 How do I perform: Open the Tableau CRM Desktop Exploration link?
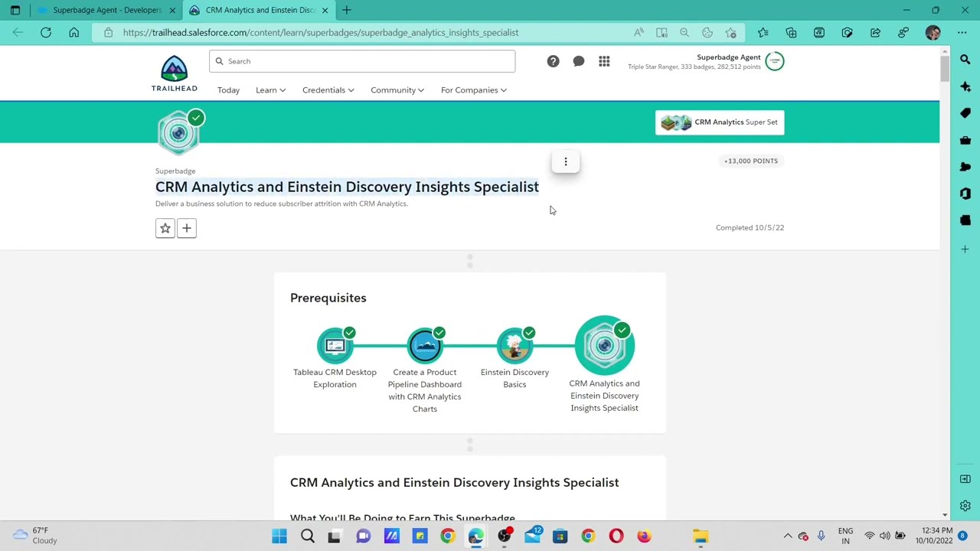pyautogui.click(x=335, y=378)
